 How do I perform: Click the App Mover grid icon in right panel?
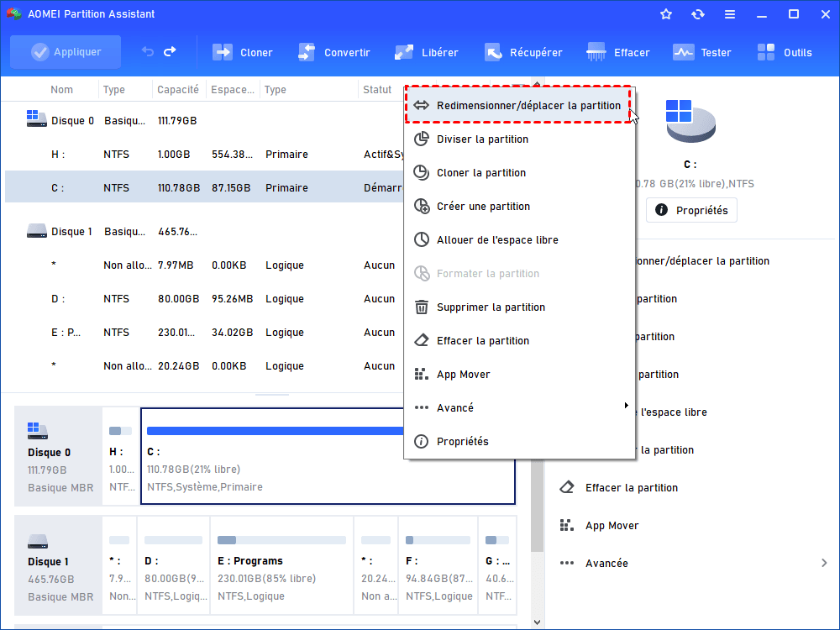tap(567, 525)
